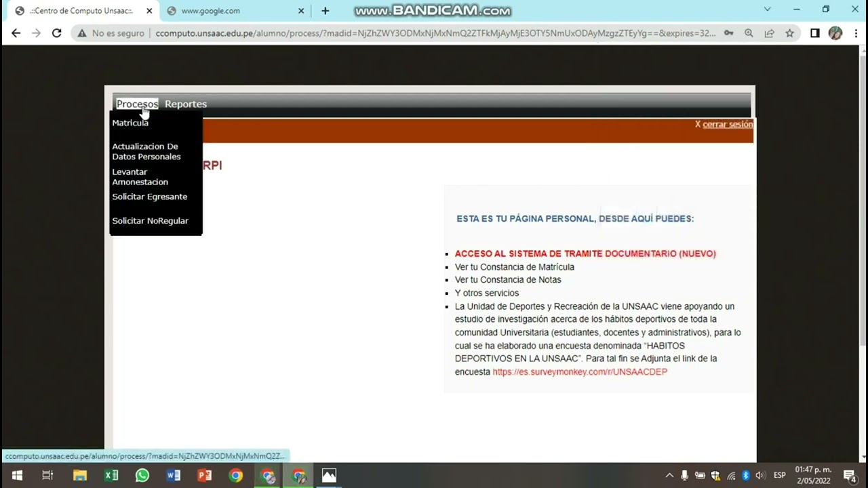The image size is (868, 488).
Task: Select Levantar Amonestacion menu entry
Action: click(140, 177)
